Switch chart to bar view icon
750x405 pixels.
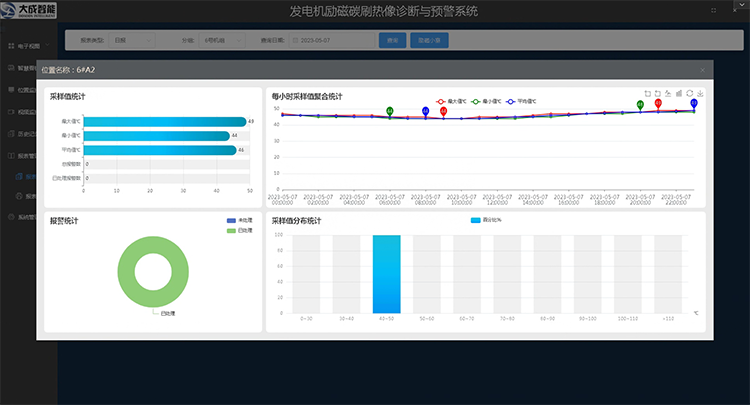point(679,93)
